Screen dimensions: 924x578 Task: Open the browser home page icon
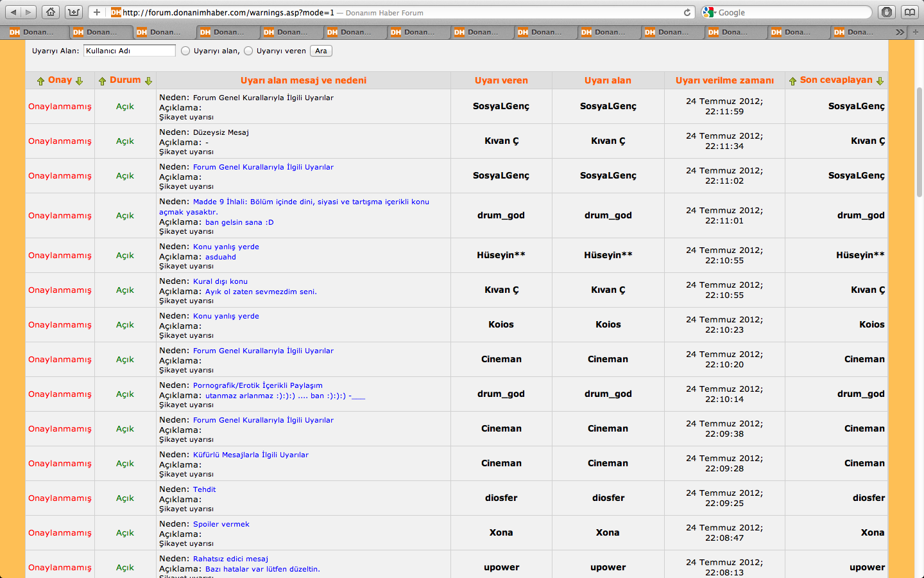coord(51,12)
